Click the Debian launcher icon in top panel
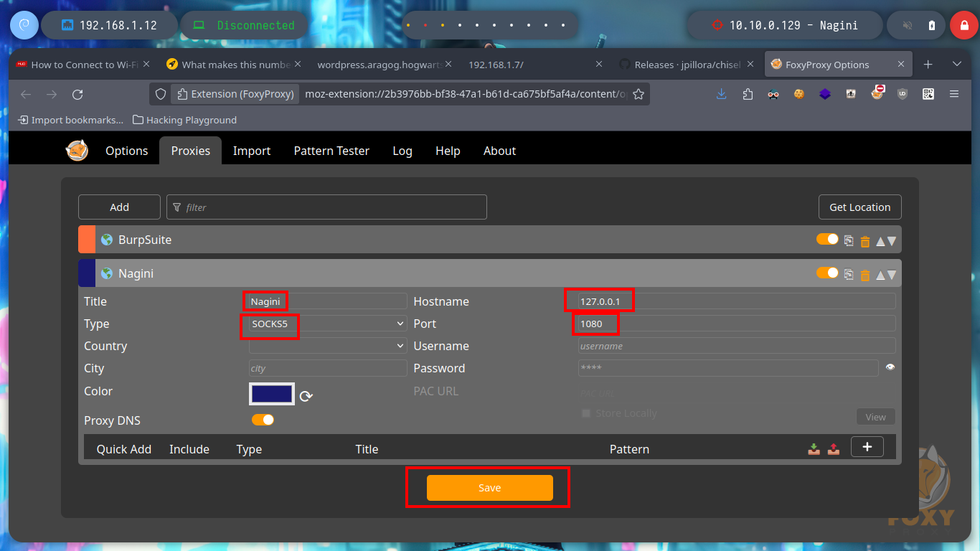 pyautogui.click(x=24, y=25)
